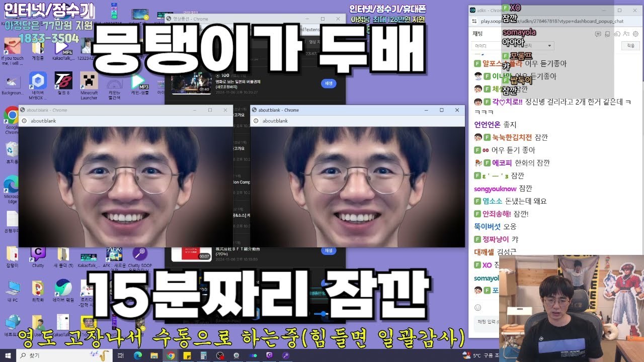Open the Microsoft Edge desktop shortcut
Viewport: 644px width, 362px height.
click(12, 190)
